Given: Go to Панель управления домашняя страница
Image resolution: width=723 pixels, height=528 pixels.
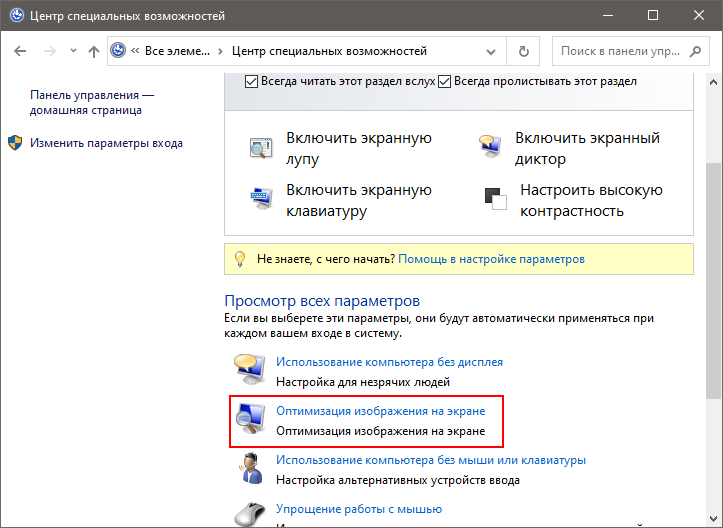Looking at the screenshot, I should pyautogui.click(x=92, y=102).
